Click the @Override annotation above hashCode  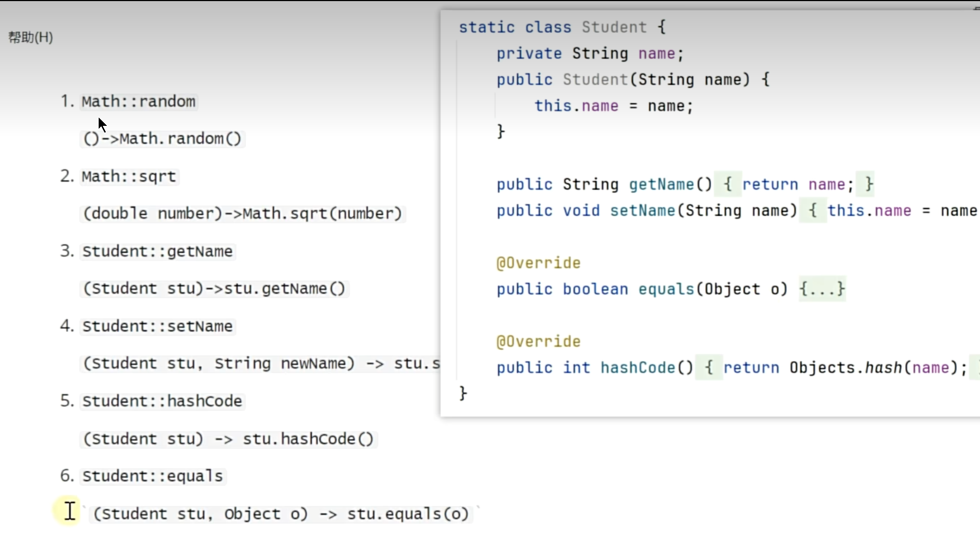(x=539, y=341)
